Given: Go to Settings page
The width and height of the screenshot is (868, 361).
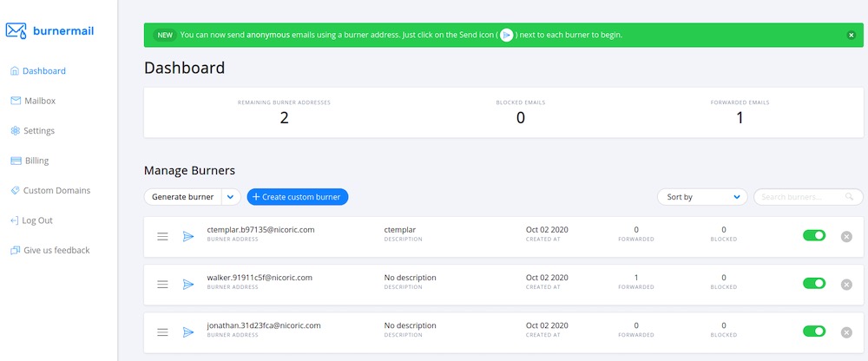Looking at the screenshot, I should pyautogui.click(x=33, y=131).
